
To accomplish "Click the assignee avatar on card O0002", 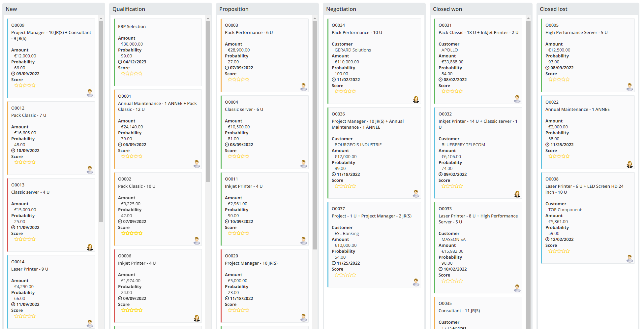I will pyautogui.click(x=197, y=241).
